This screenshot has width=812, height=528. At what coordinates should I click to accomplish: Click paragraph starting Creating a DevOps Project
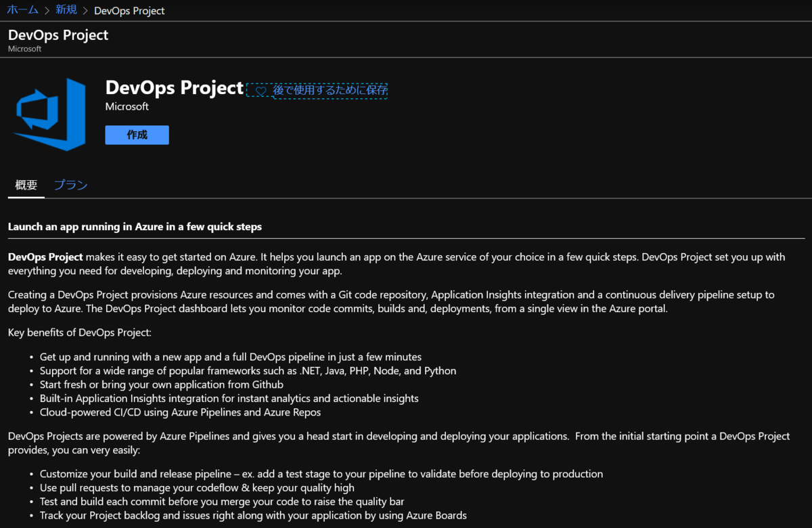tap(391, 302)
